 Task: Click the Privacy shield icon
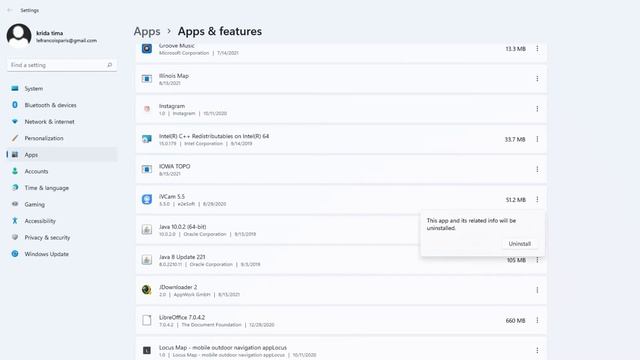(15, 237)
